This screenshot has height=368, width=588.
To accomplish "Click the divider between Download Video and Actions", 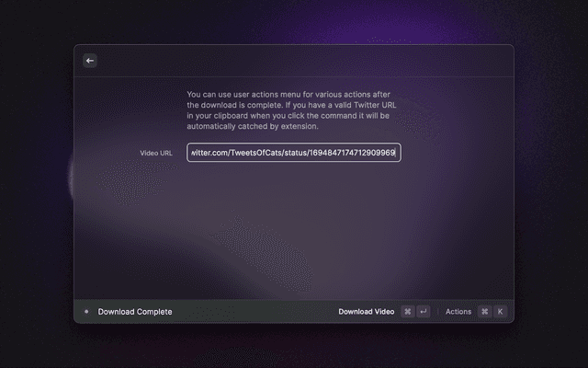I will (x=438, y=312).
